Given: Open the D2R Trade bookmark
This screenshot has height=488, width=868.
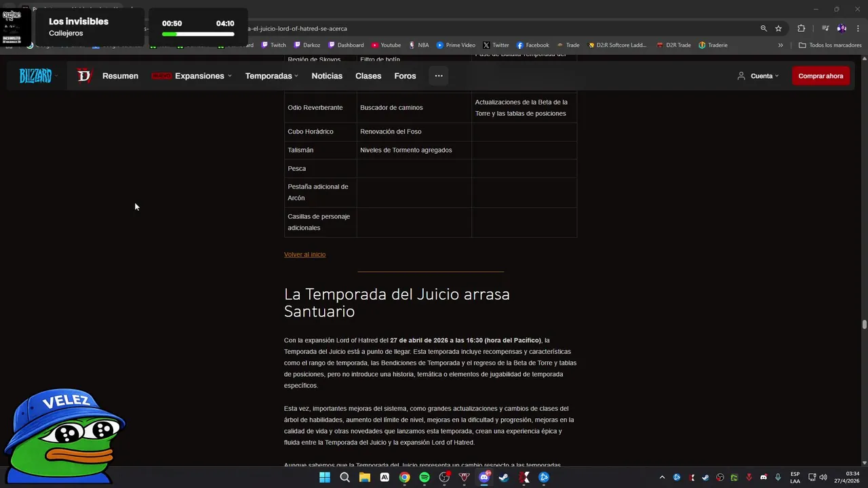Looking at the screenshot, I should [673, 45].
